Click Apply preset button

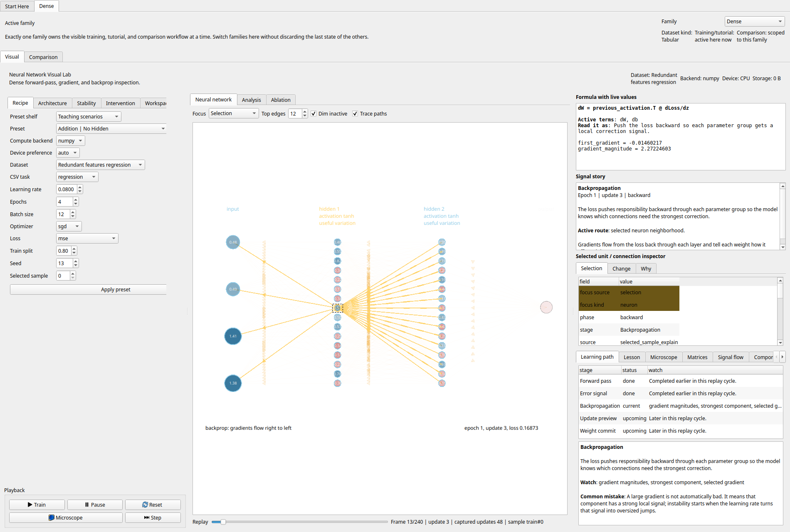(88, 289)
